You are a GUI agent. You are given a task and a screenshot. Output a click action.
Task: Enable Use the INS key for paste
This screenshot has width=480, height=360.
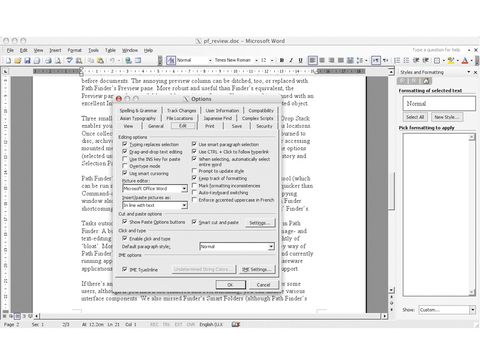click(125, 159)
